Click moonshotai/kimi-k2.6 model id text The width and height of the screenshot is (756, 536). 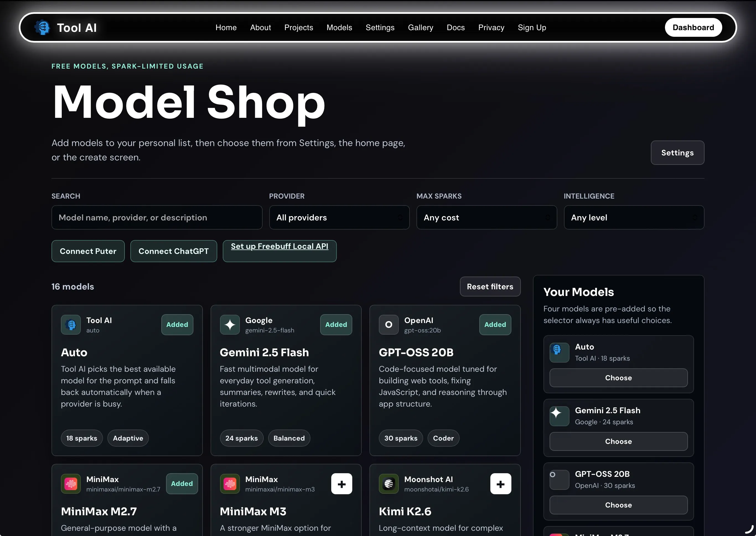click(x=436, y=490)
